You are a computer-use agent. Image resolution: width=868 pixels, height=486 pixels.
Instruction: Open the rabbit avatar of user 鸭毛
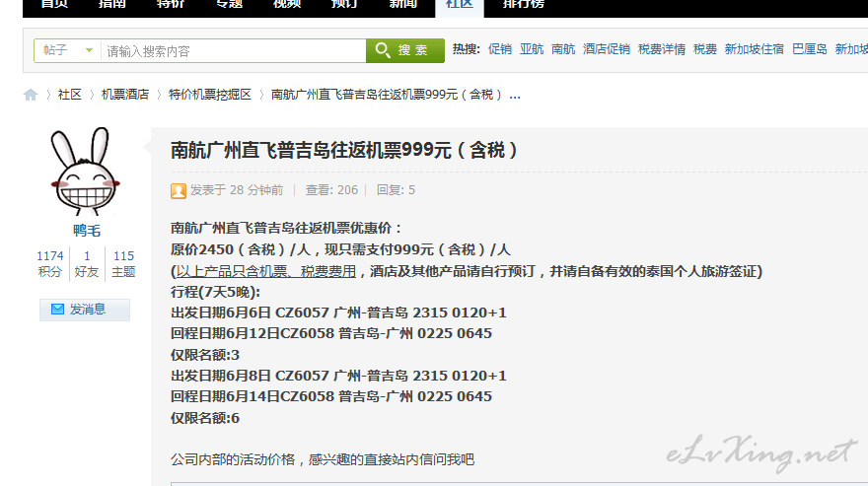(x=86, y=173)
